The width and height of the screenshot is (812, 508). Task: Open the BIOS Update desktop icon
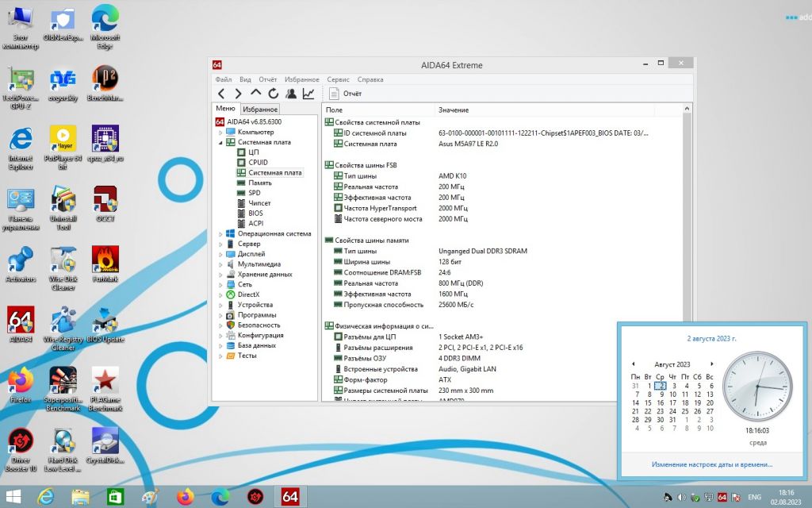(x=105, y=325)
